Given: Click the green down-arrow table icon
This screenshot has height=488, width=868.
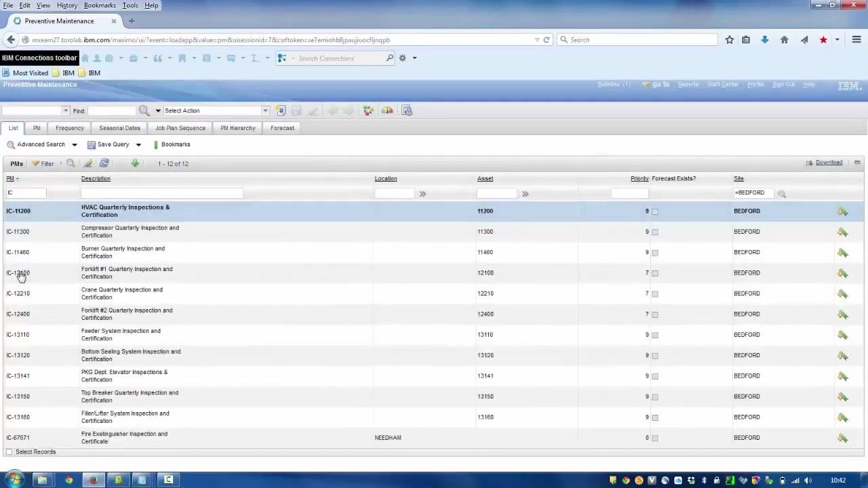Looking at the screenshot, I should point(135,163).
